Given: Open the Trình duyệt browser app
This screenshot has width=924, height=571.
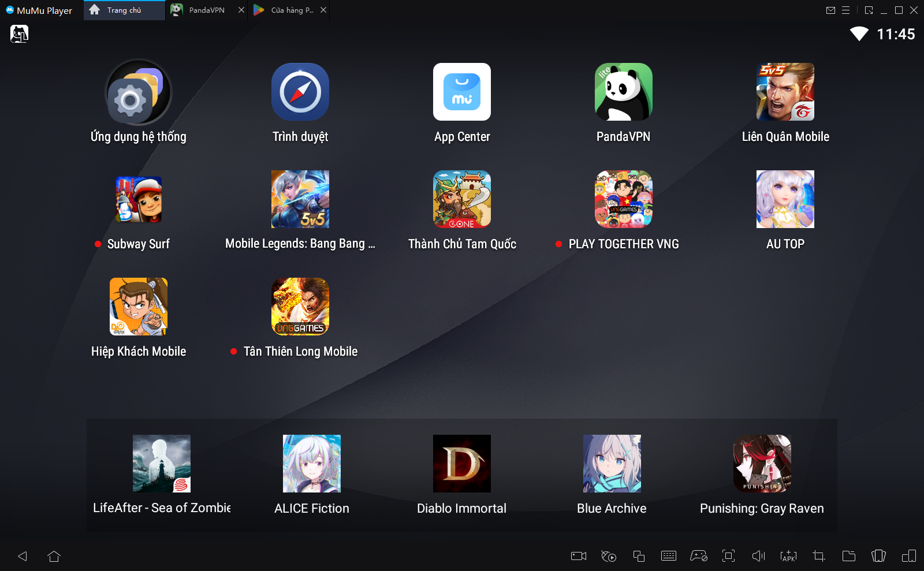Looking at the screenshot, I should coord(300,92).
